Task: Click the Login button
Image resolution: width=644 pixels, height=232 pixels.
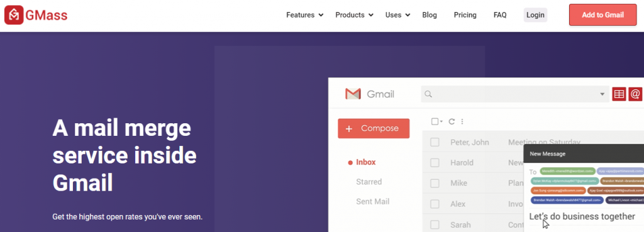Action: [535, 15]
